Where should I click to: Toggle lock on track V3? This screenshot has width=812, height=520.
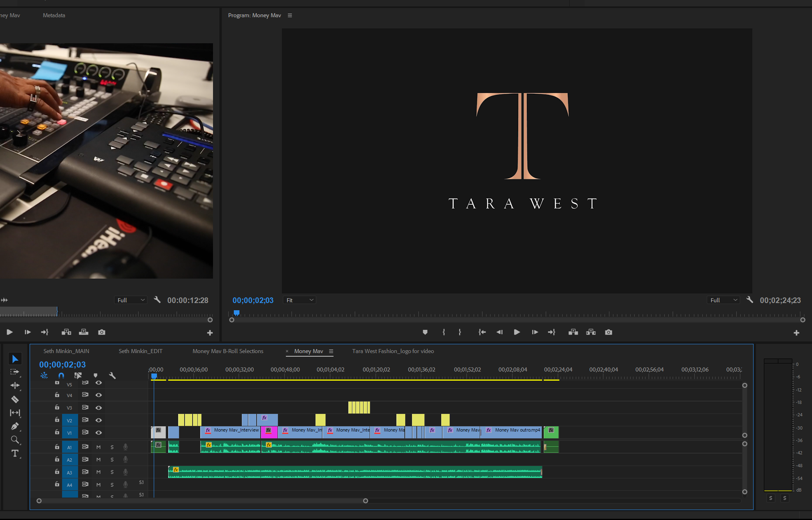click(57, 407)
